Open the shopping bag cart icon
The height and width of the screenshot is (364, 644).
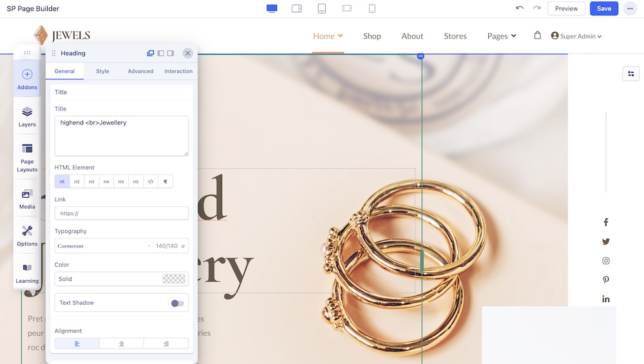click(537, 36)
